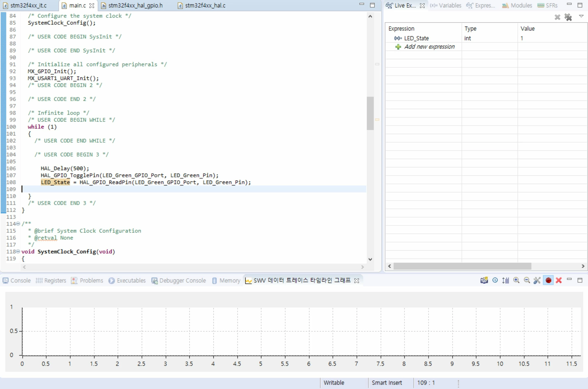Screen dimensions: 588x389
Task: Zoom out on the SWV timeline graph
Action: pyautogui.click(x=527, y=280)
